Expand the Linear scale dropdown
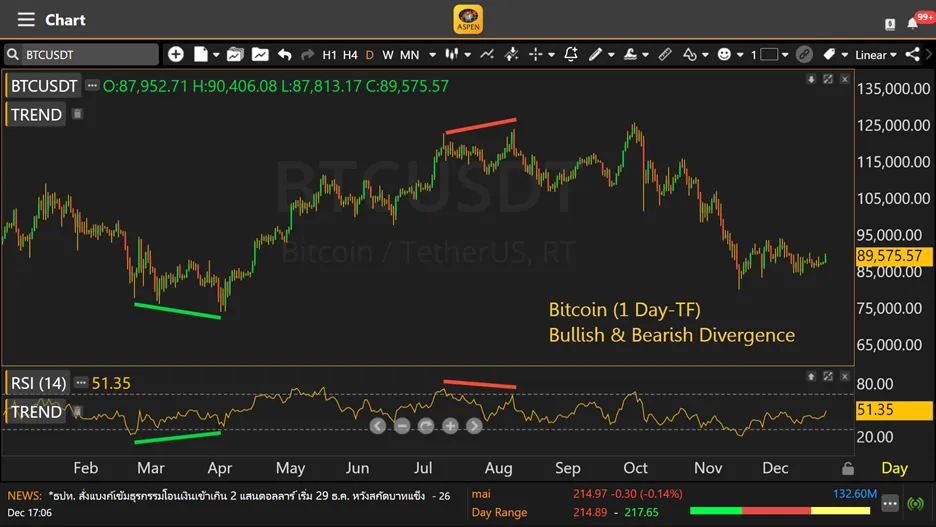 pos(876,54)
